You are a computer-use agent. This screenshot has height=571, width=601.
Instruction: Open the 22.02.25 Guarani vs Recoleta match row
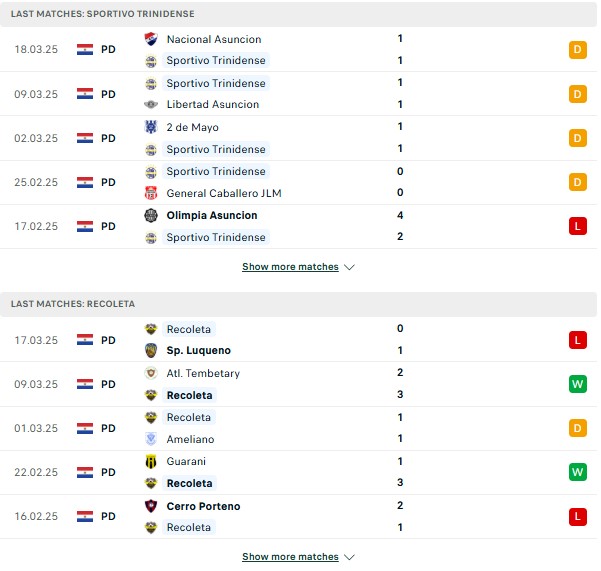298,472
